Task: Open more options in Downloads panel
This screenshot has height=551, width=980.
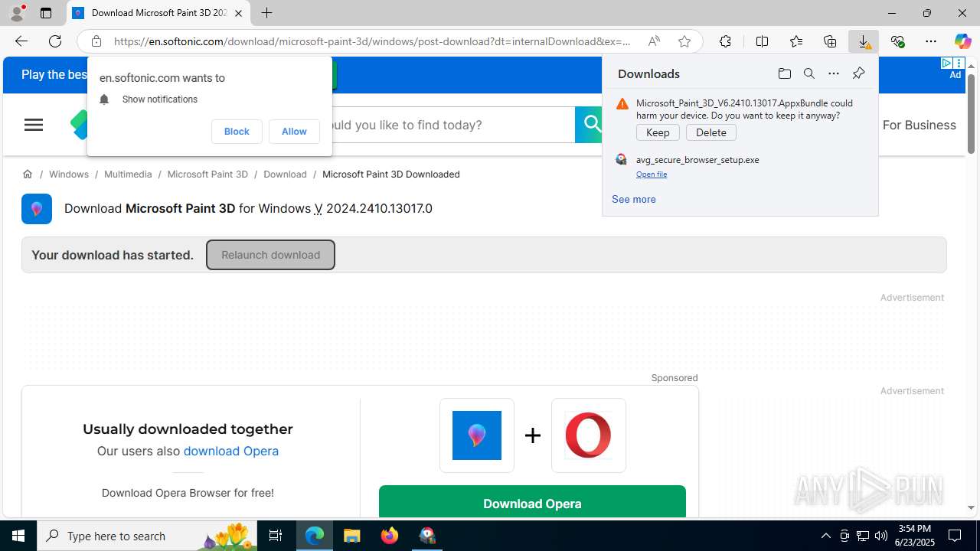Action: pos(834,73)
